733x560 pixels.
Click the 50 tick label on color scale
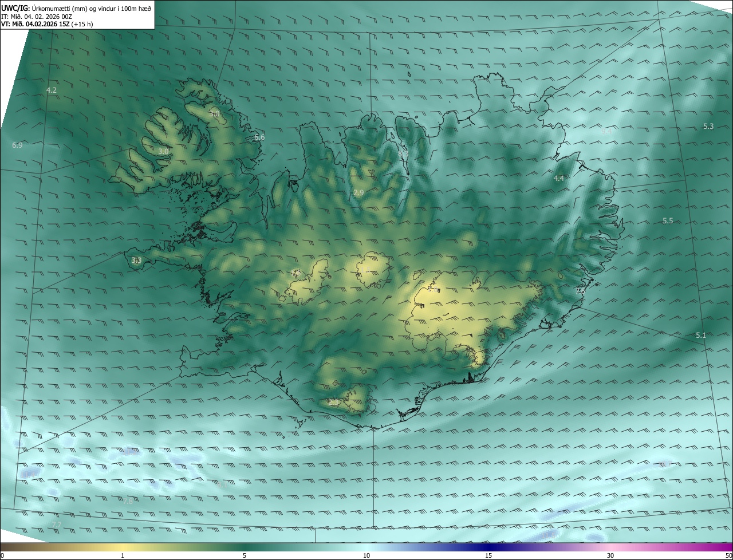coord(728,555)
